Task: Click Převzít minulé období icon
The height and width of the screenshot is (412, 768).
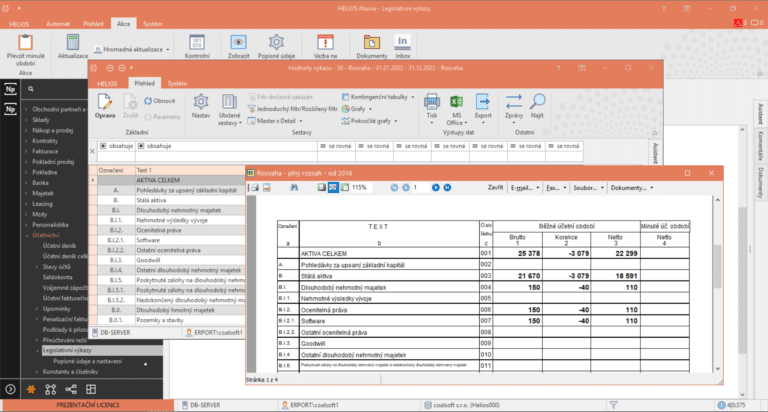Action: click(x=25, y=42)
